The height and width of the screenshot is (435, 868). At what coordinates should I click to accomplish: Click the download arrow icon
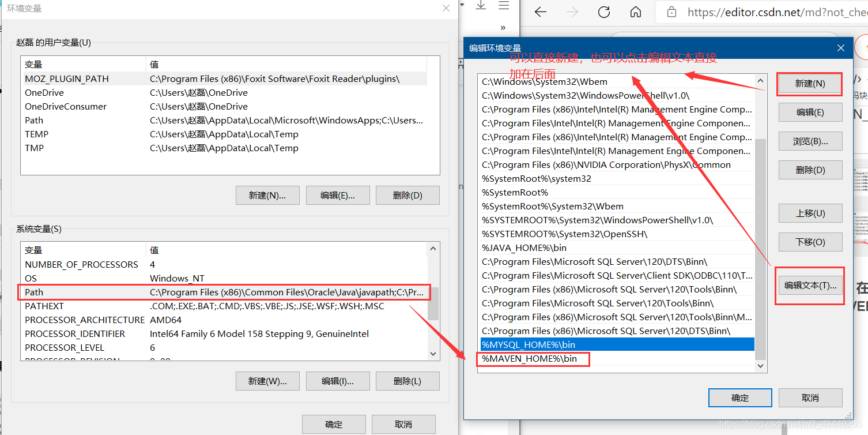[x=481, y=5]
